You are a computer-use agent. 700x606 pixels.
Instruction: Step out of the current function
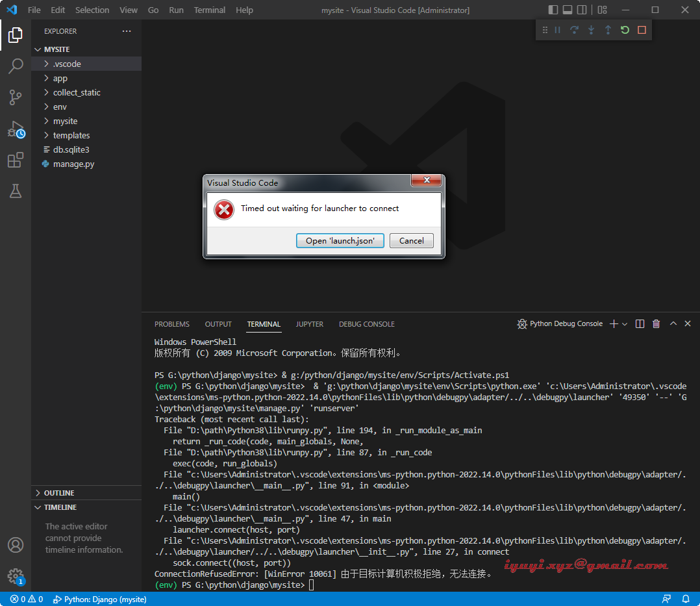click(607, 29)
